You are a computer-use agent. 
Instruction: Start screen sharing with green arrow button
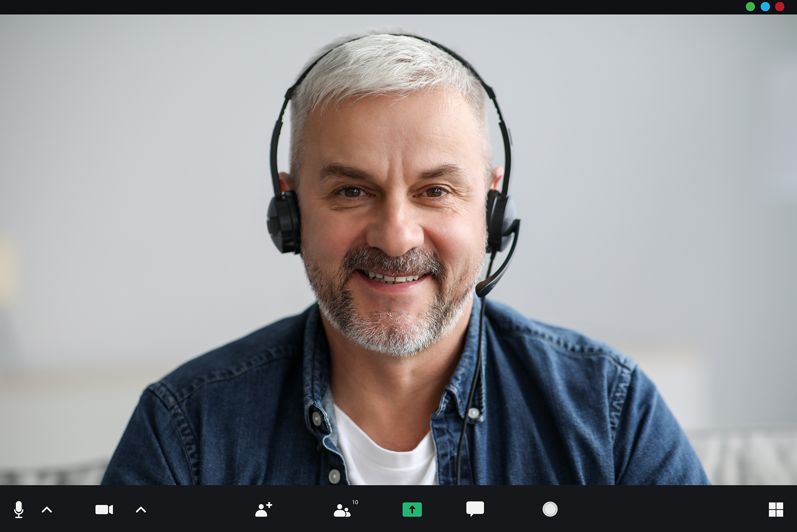point(412,509)
